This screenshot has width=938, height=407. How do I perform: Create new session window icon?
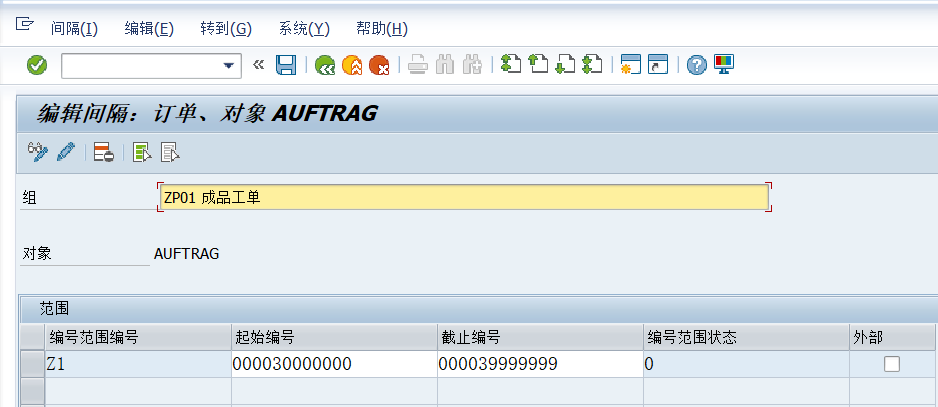tap(631, 65)
